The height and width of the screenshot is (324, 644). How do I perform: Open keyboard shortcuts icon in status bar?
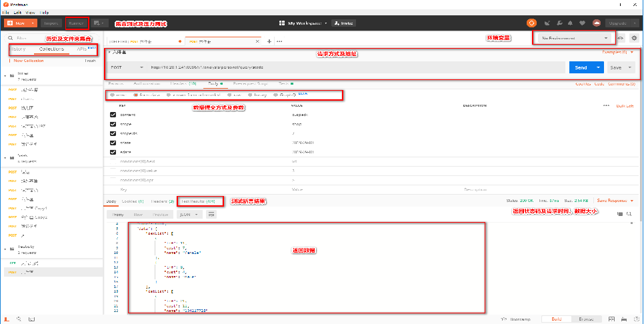[x=624, y=319]
